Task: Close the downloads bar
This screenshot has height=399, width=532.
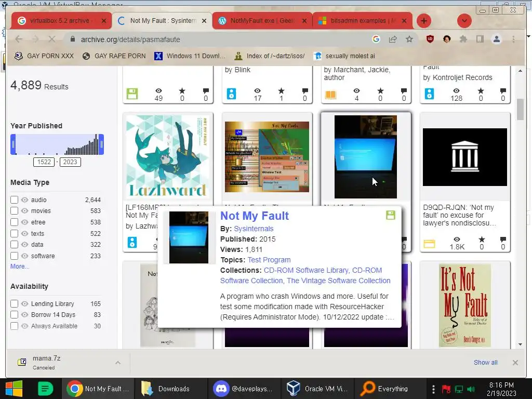Action: coord(515,362)
